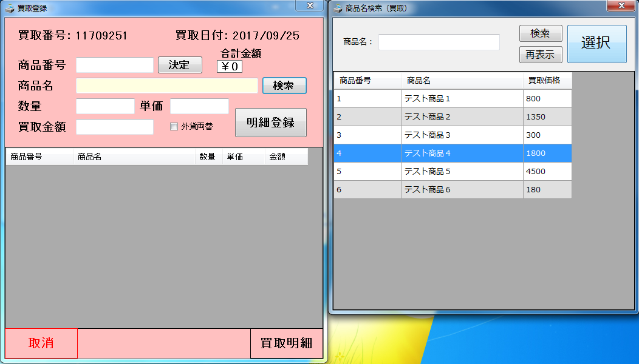Focus the 商品番号 input field
The width and height of the screenshot is (639, 364).
coord(115,65)
